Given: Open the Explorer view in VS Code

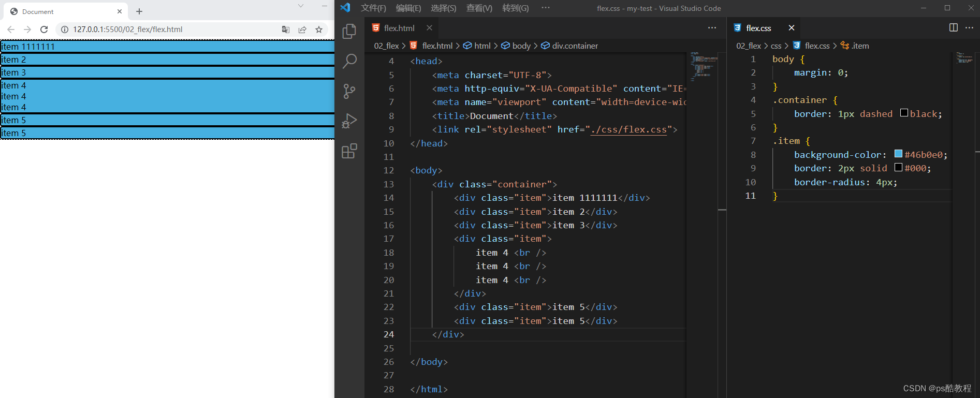Looking at the screenshot, I should (x=349, y=32).
